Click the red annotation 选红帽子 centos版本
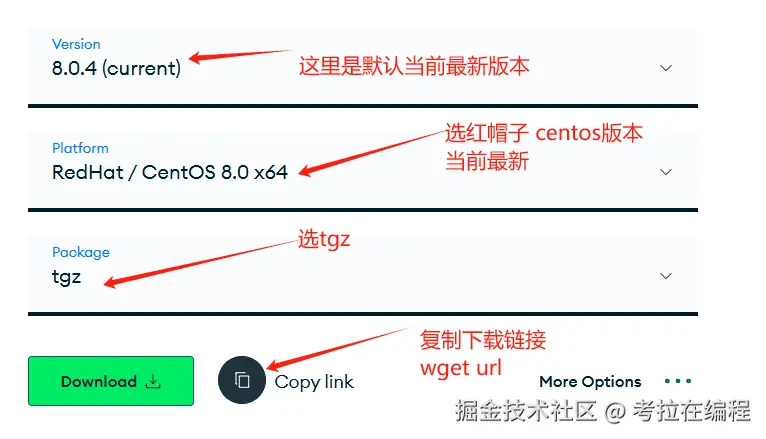The height and width of the screenshot is (439, 766). (544, 133)
